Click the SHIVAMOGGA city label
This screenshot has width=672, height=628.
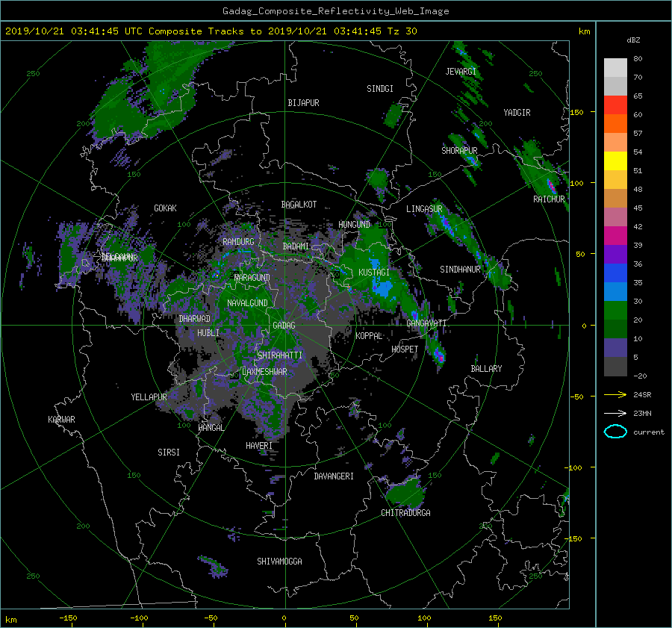point(279,562)
